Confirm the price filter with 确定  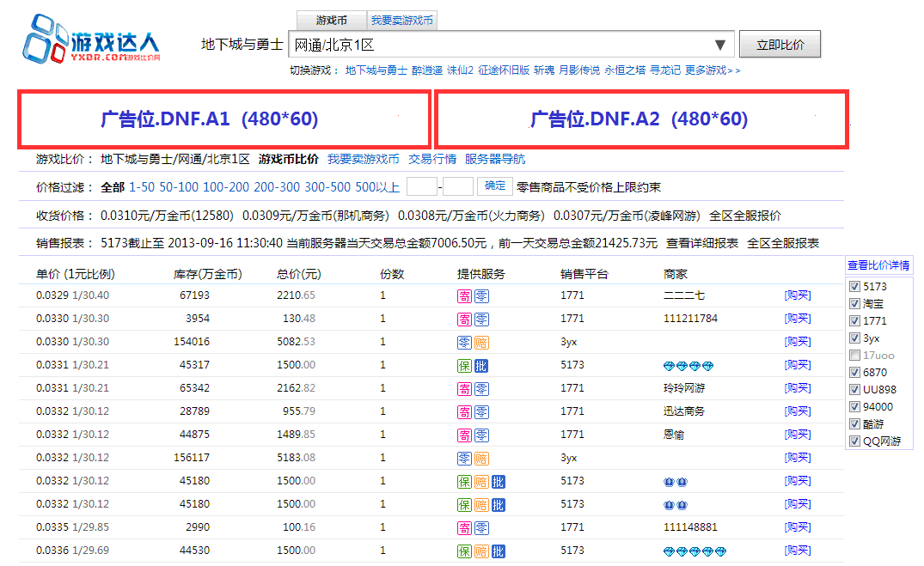click(495, 186)
